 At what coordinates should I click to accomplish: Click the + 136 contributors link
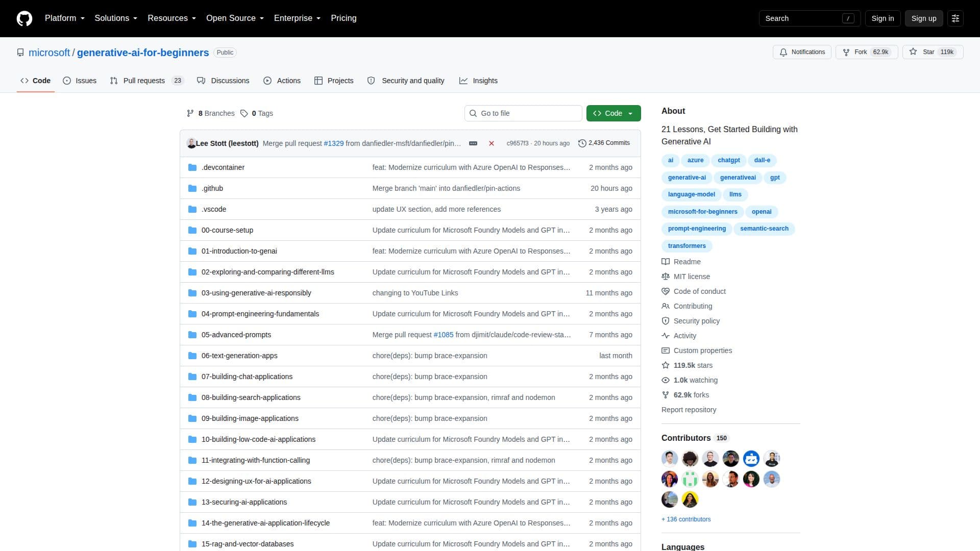click(686, 519)
